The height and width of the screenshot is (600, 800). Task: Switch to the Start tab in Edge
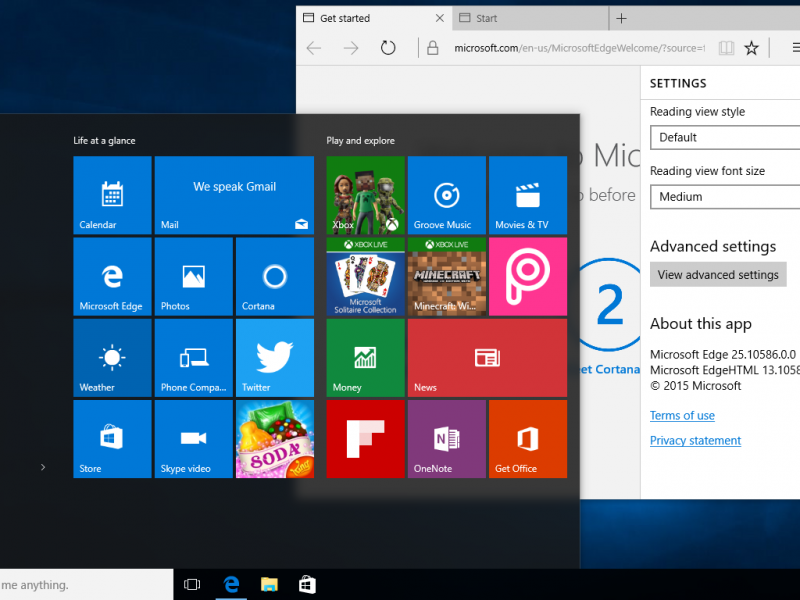coord(530,18)
